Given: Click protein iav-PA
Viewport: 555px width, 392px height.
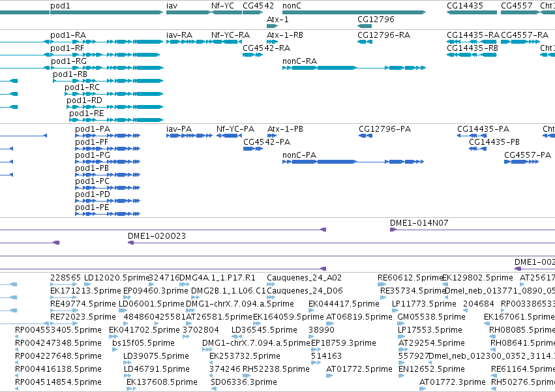Looking at the screenshot, I should (179, 129).
